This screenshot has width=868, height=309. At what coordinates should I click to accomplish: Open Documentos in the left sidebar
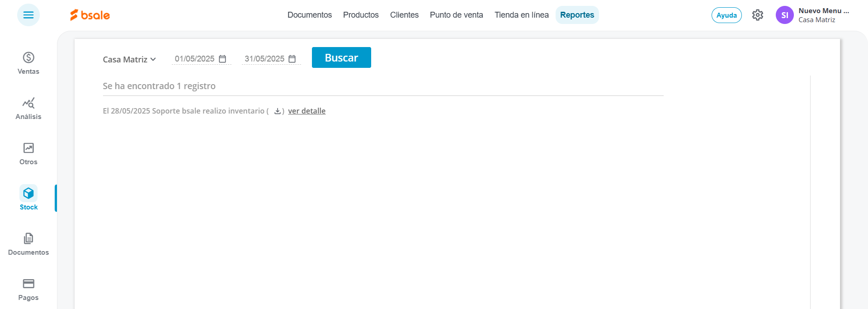click(28, 244)
